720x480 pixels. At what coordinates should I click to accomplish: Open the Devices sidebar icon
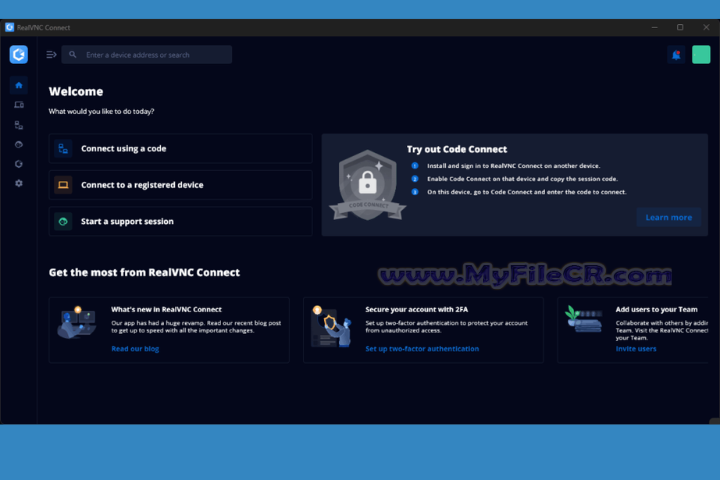click(x=19, y=105)
